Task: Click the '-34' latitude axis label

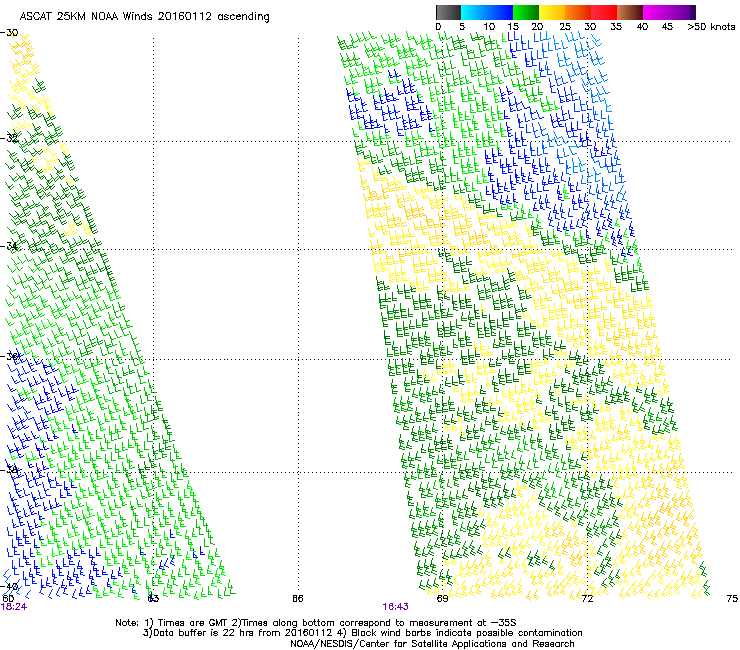Action: click(x=9, y=246)
